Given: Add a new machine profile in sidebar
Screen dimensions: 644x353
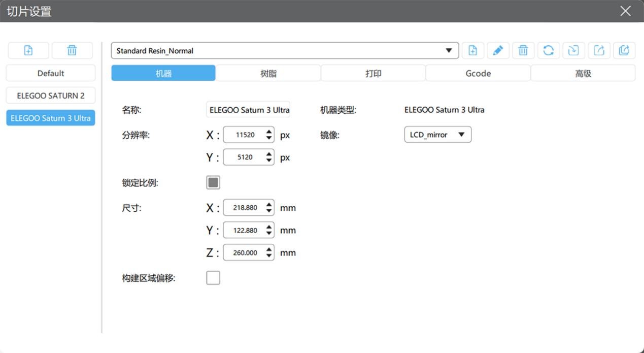Looking at the screenshot, I should click(x=28, y=50).
